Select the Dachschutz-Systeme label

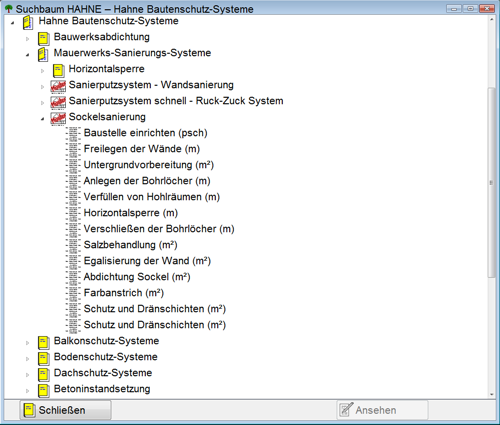pyautogui.click(x=103, y=373)
